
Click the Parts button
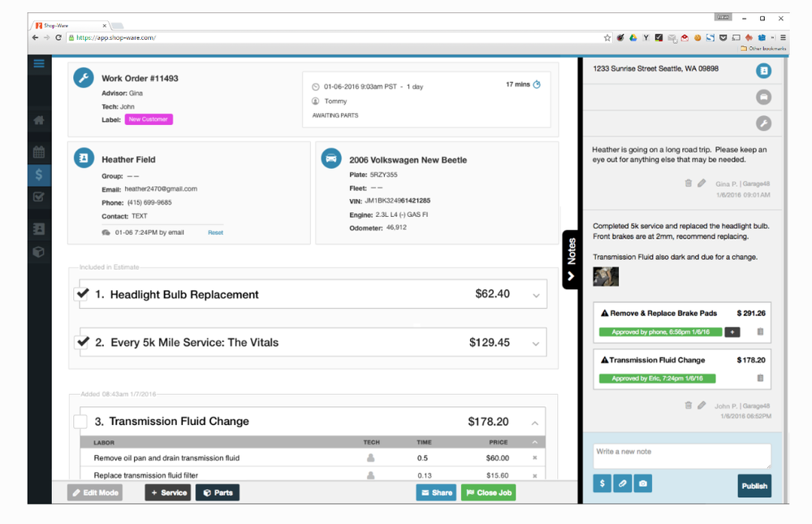(x=218, y=492)
